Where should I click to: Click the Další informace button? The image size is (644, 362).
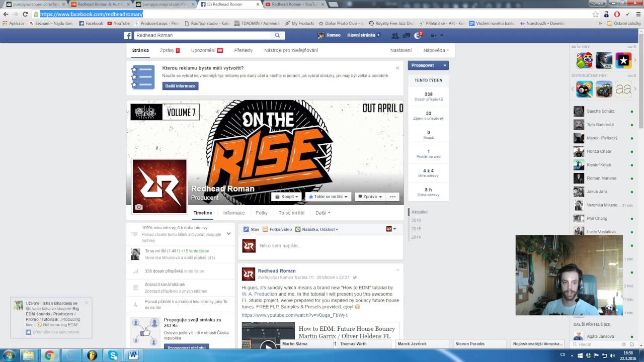click(180, 86)
